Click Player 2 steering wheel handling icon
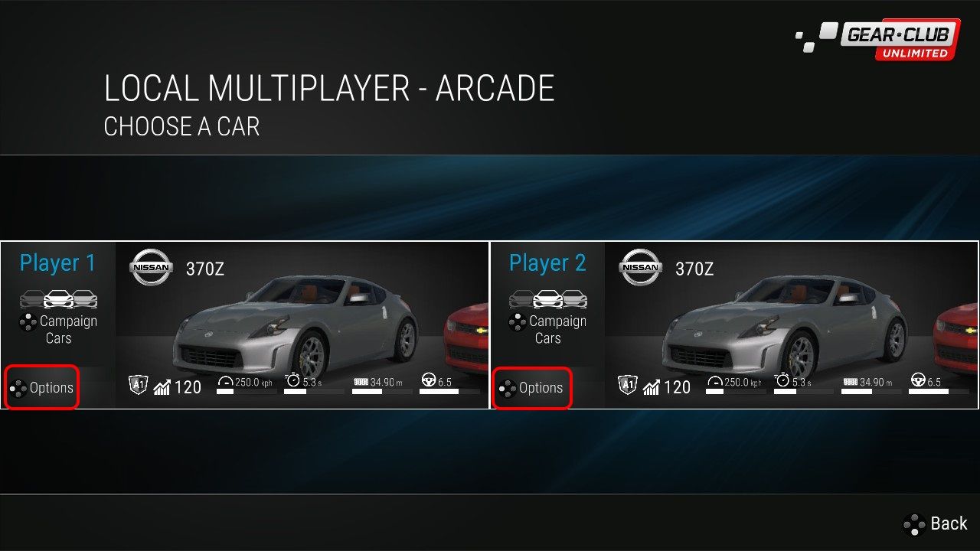 (x=917, y=380)
